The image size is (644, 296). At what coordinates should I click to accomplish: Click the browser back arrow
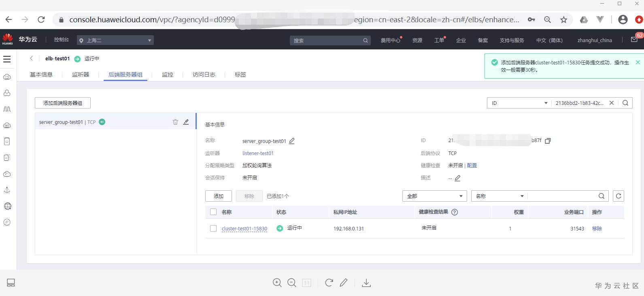(x=9, y=19)
